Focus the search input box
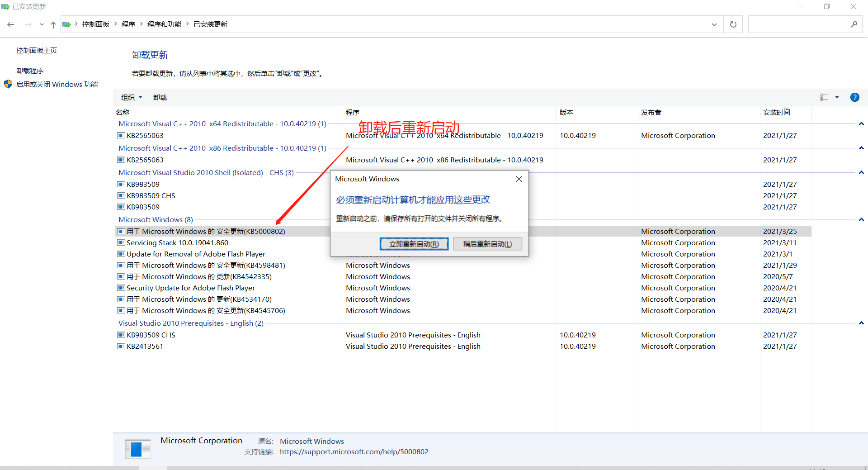The image size is (868, 470). point(798,24)
